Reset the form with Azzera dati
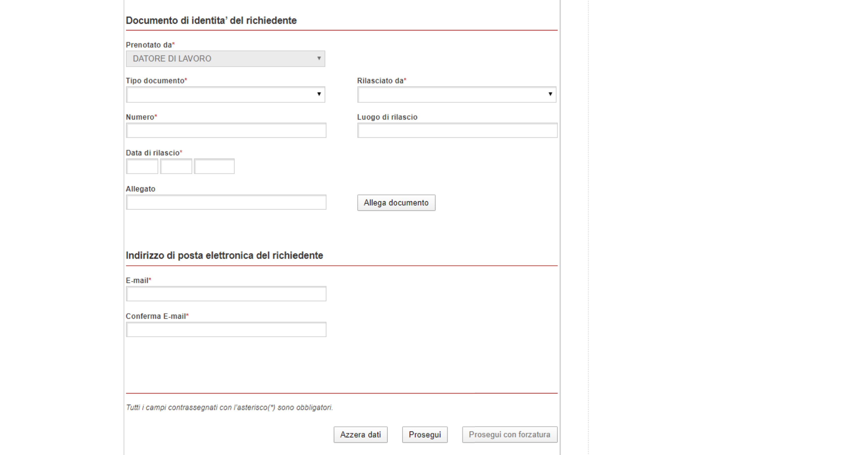The height and width of the screenshot is (455, 868). click(360, 435)
